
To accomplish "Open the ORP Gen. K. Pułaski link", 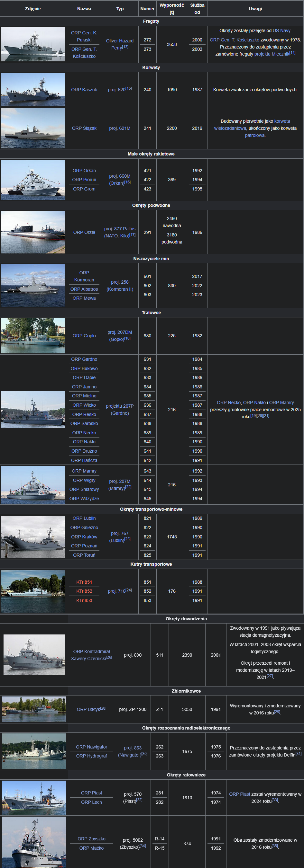I will 84,36.
